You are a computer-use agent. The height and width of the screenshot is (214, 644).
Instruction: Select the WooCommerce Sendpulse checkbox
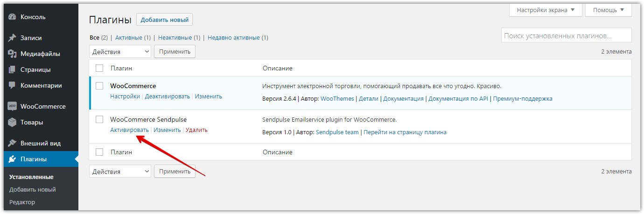click(99, 119)
